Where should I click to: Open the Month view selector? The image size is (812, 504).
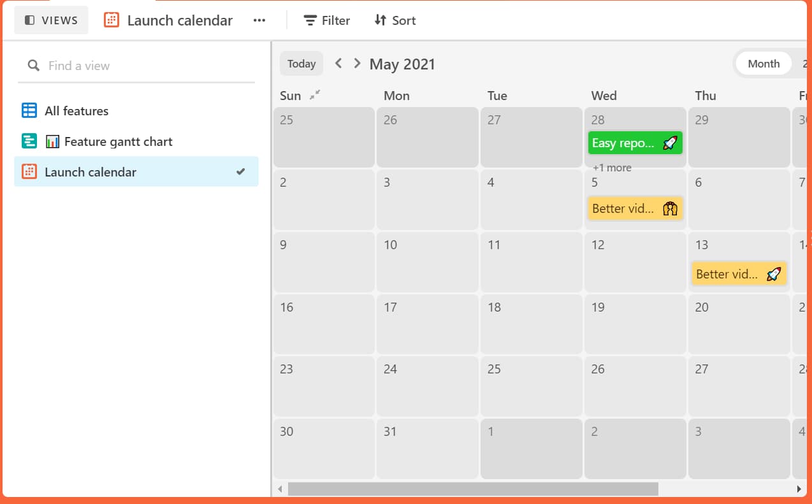[x=763, y=63]
